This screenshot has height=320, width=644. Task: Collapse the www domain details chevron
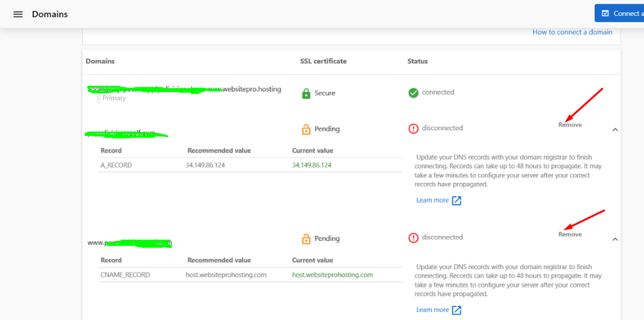tap(615, 239)
